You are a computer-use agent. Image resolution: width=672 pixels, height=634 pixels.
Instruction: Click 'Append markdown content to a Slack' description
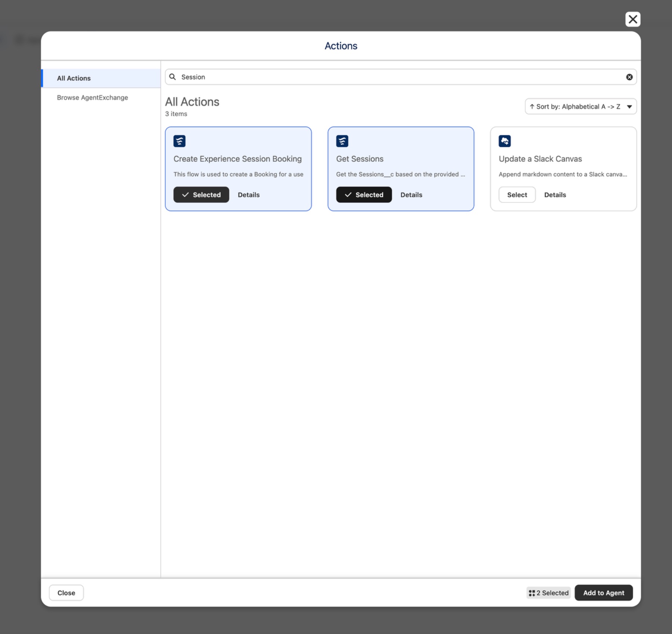tap(563, 174)
